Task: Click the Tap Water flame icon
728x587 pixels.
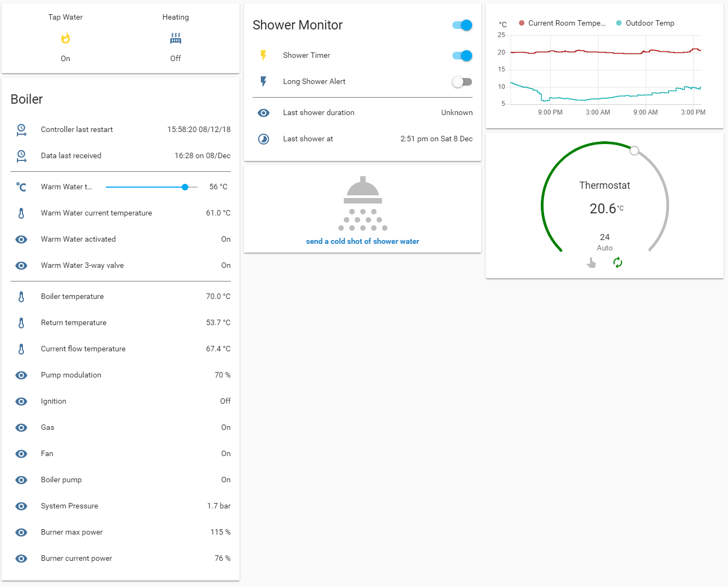Action: point(65,38)
